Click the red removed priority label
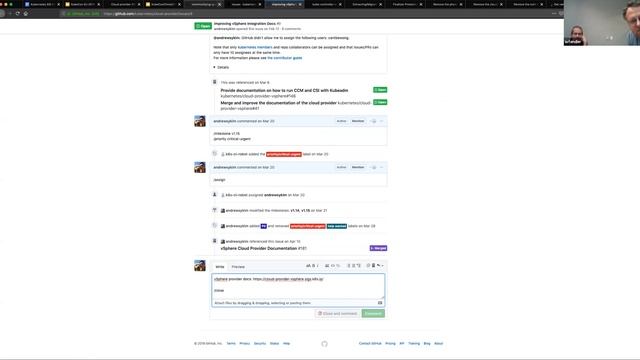 pos(308,226)
